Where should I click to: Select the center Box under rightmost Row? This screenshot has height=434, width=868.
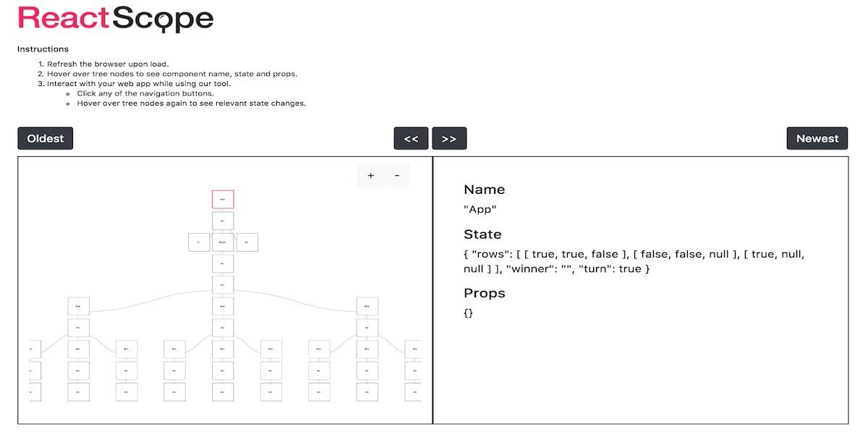(x=367, y=349)
